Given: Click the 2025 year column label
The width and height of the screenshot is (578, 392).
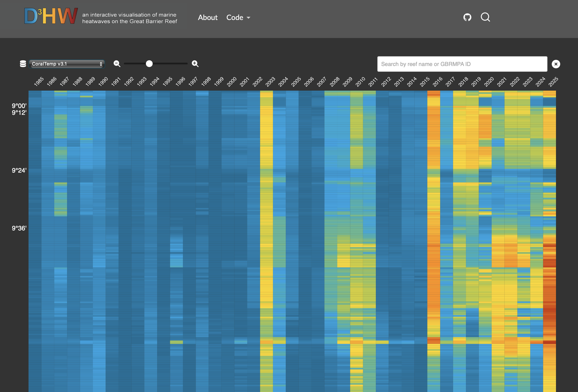Looking at the screenshot, I should point(553,82).
